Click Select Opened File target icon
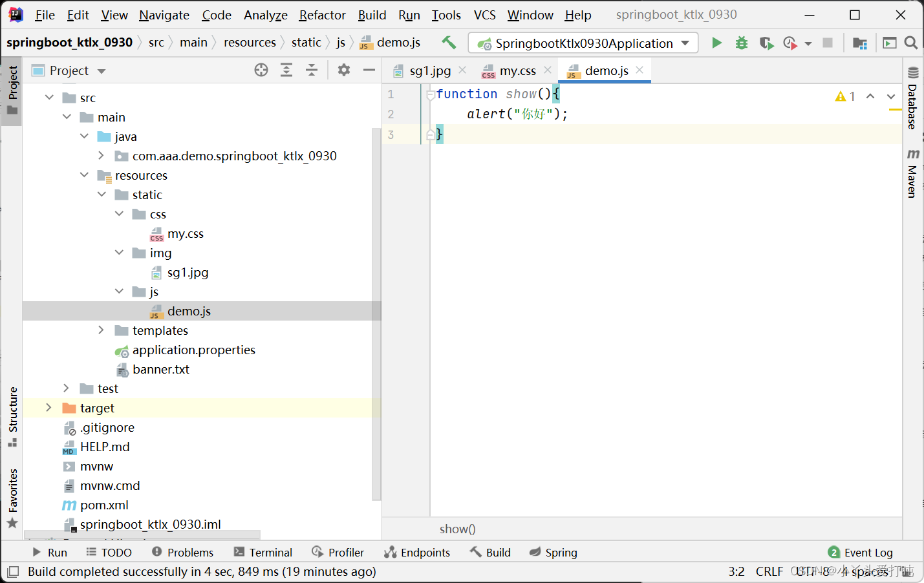Screen dimensions: 924x583 coord(261,70)
